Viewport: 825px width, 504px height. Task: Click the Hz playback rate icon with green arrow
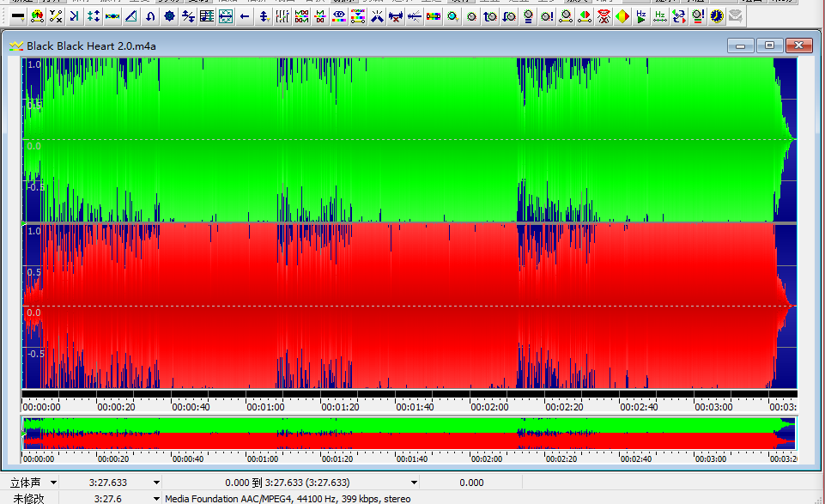641,16
